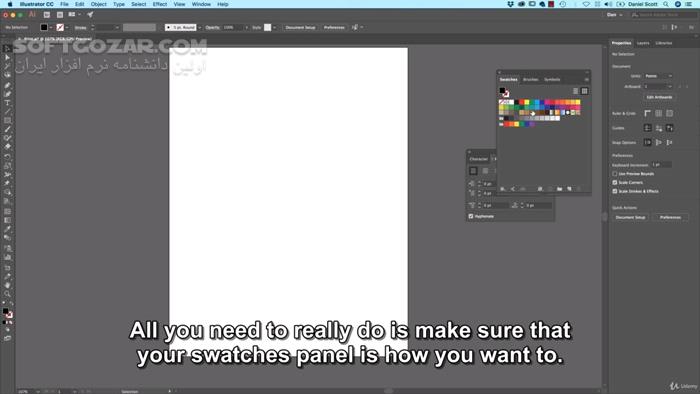
Task: Click the Keyboard Increment input field
Action: tap(661, 165)
